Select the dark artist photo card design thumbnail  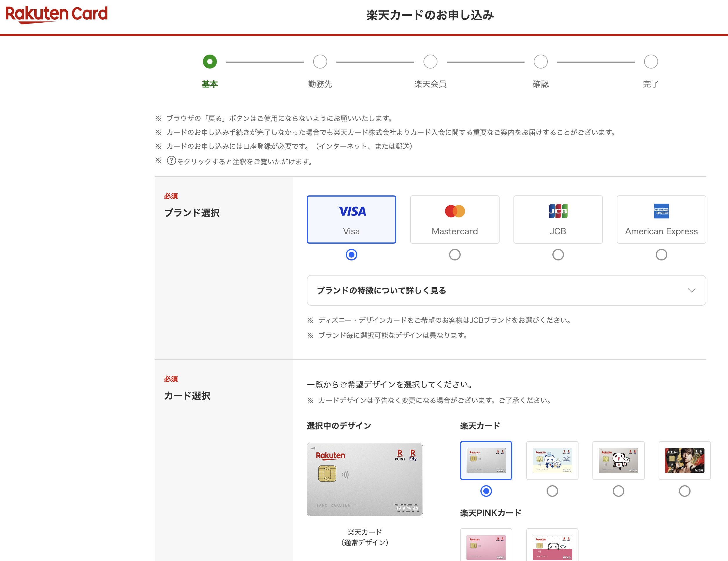685,461
